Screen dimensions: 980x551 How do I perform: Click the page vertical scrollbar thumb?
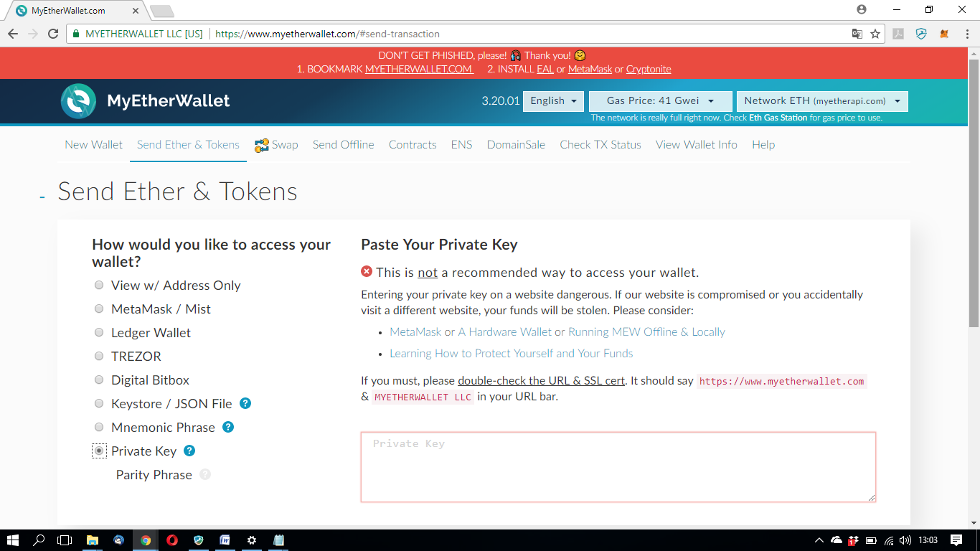pyautogui.click(x=974, y=192)
